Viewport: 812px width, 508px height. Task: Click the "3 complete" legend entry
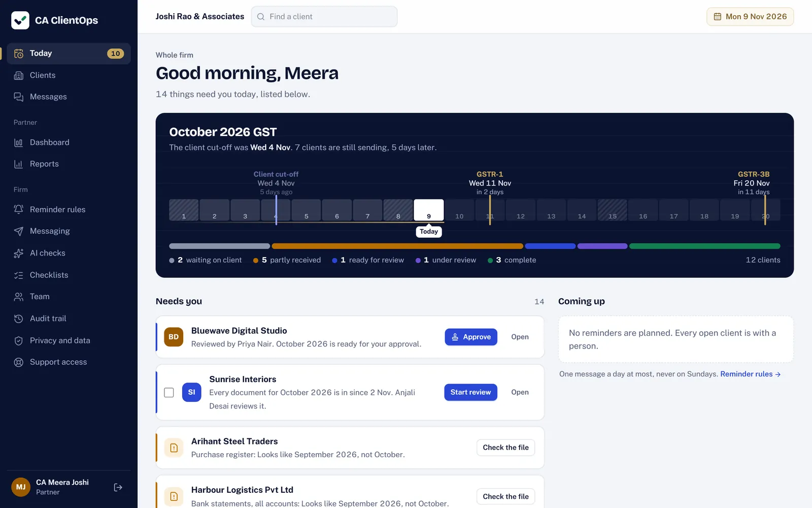point(512,260)
